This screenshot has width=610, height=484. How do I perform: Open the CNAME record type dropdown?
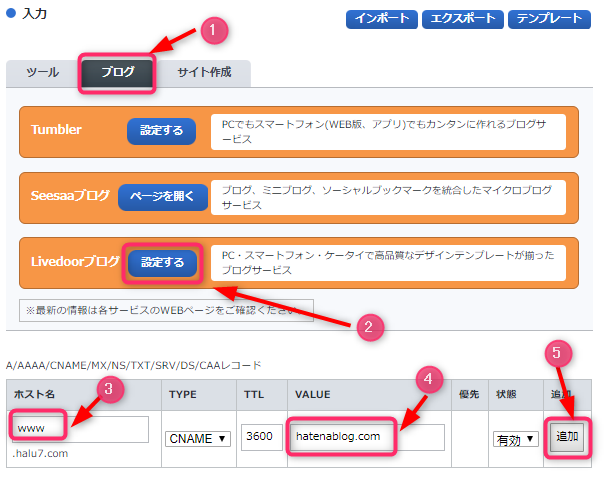click(198, 439)
